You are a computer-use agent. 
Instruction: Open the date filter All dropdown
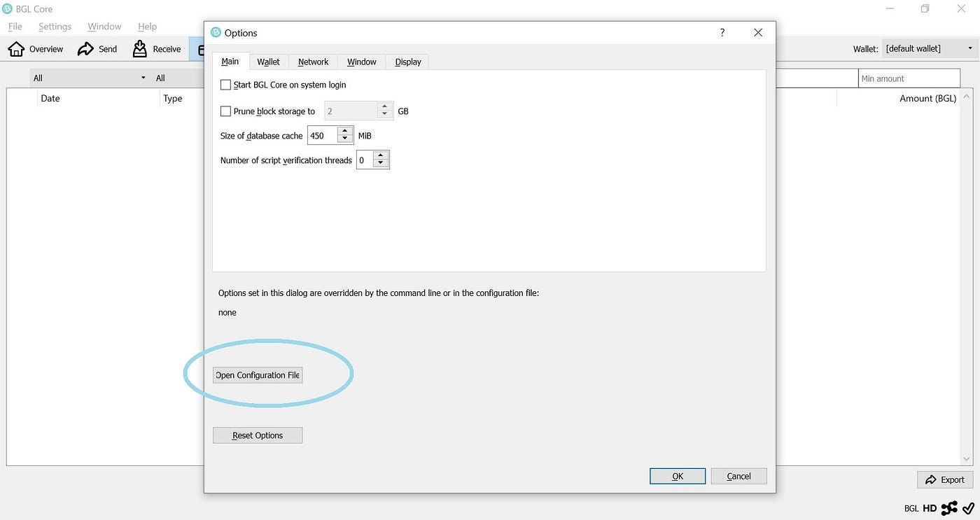(x=90, y=78)
